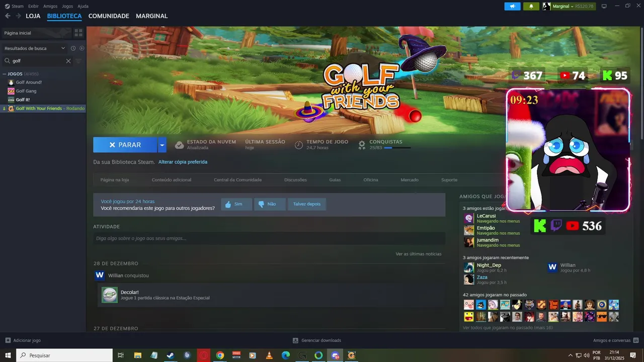Image resolution: width=644 pixels, height=362 pixels.
Task: Open Discussões tab
Action: click(x=295, y=180)
